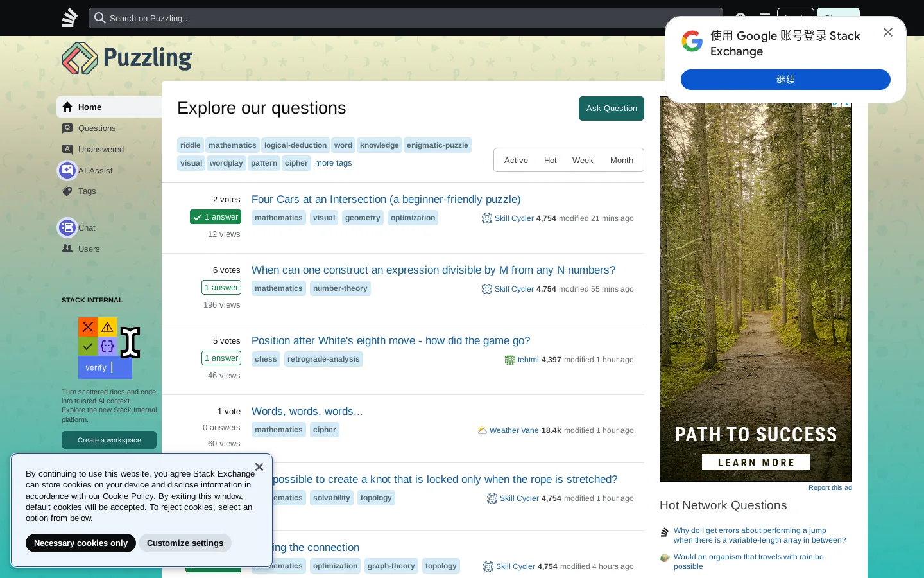Close the cookie consent banner
924x578 pixels.
(x=259, y=467)
